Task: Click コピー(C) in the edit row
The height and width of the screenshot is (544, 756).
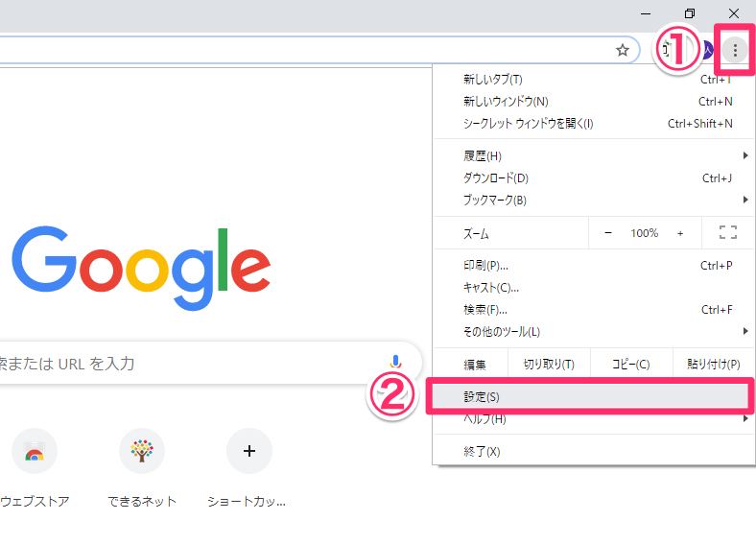Action: (631, 365)
